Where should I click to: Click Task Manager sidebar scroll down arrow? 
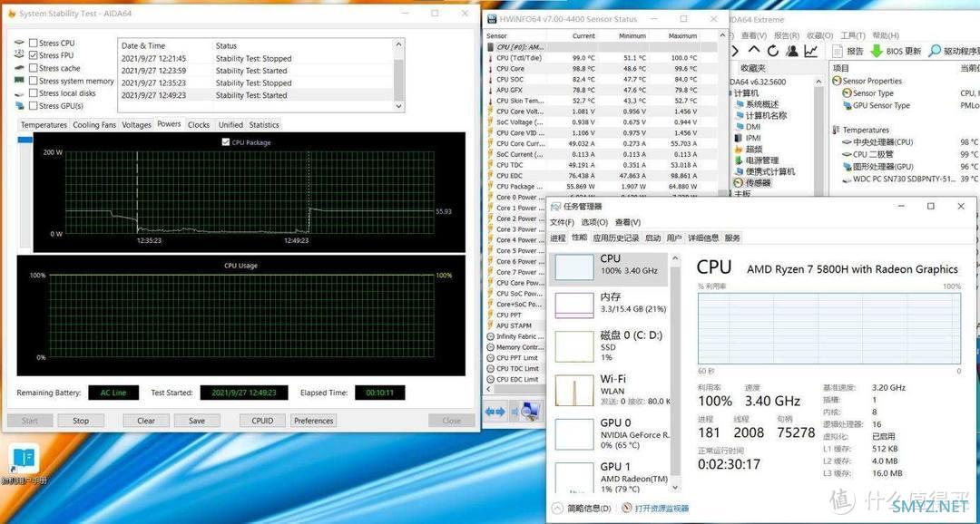[x=675, y=487]
